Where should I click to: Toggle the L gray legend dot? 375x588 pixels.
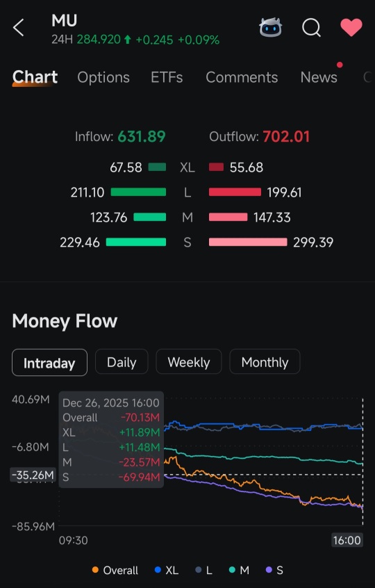[199, 570]
